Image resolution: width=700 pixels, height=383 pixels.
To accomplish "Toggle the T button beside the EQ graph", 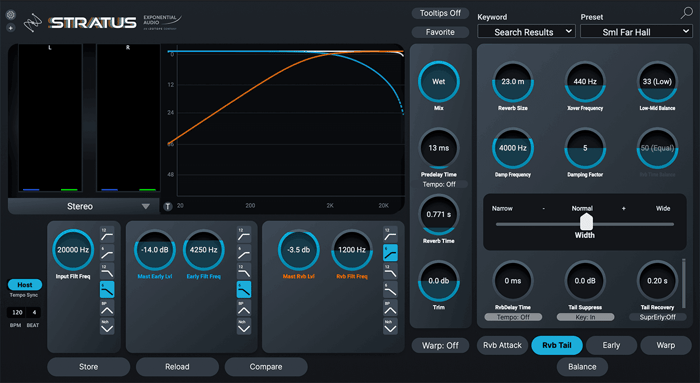I will 167,206.
